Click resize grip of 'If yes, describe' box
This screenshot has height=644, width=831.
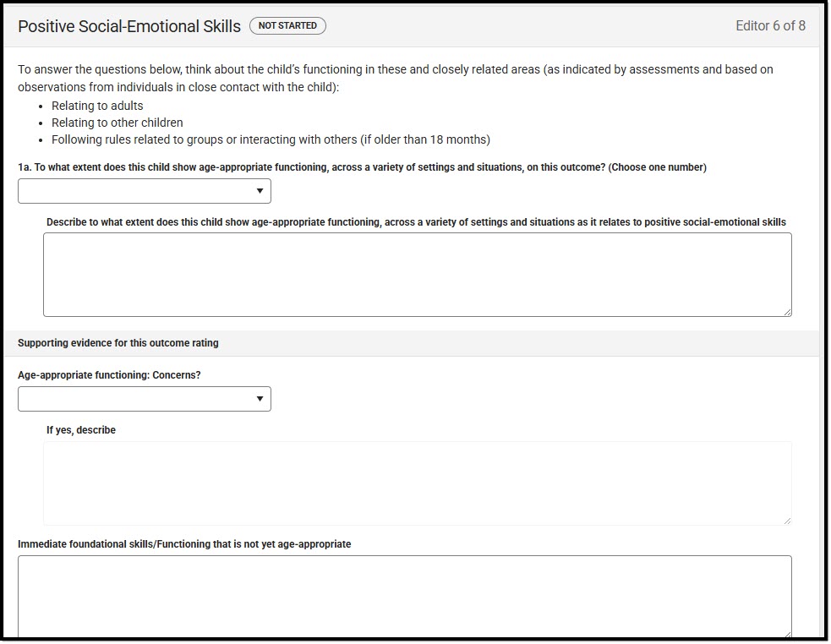[787, 520]
